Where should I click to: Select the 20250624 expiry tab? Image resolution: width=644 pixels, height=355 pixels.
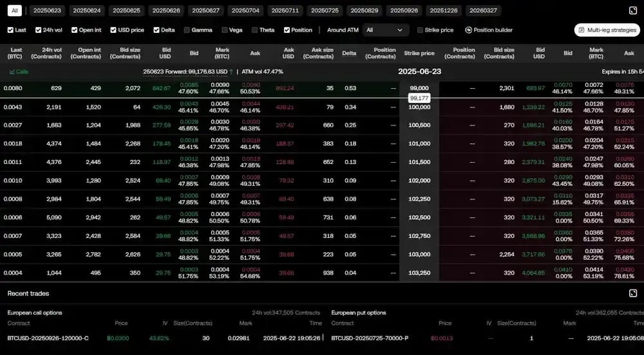pyautogui.click(x=87, y=11)
